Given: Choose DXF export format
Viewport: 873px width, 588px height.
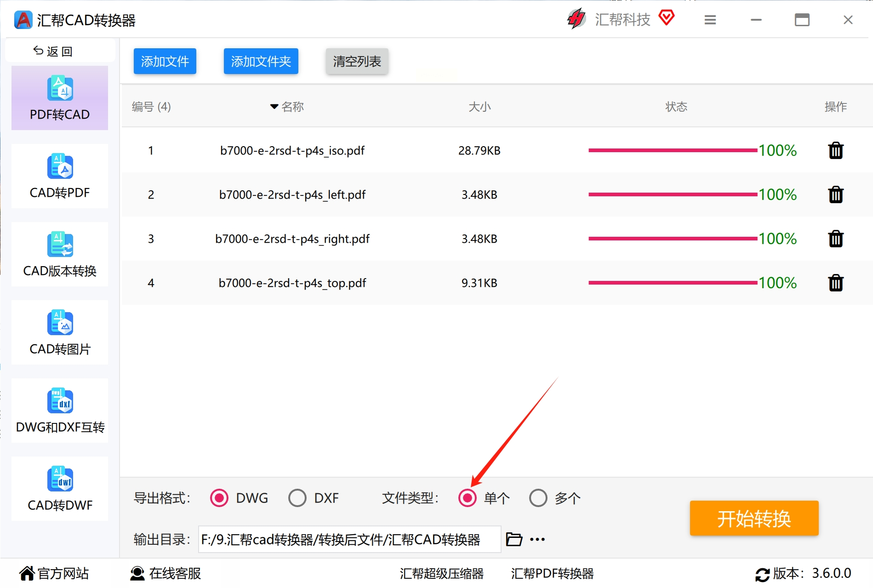Looking at the screenshot, I should [x=297, y=498].
